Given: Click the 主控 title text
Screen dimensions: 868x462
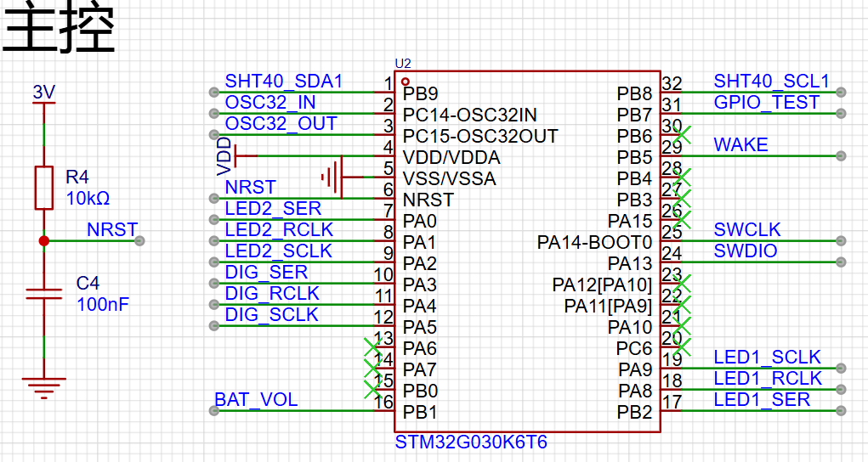Looking at the screenshot, I should (x=58, y=28).
